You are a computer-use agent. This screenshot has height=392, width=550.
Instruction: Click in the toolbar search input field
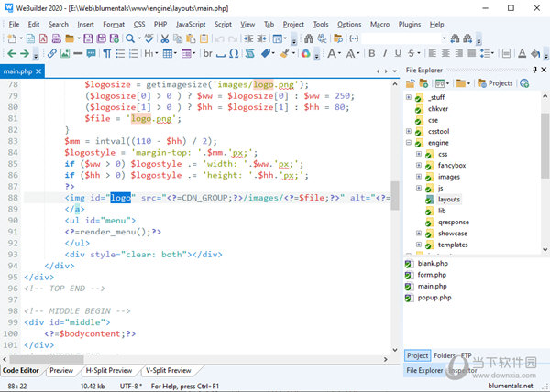pos(401,38)
